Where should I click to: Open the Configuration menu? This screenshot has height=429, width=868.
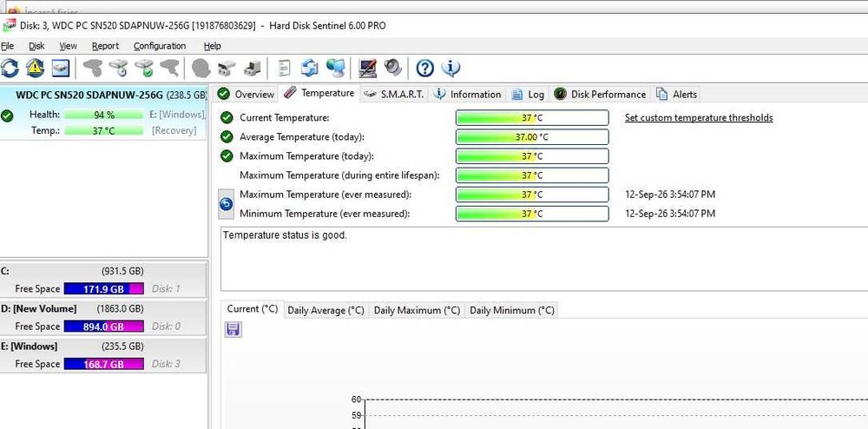click(160, 46)
